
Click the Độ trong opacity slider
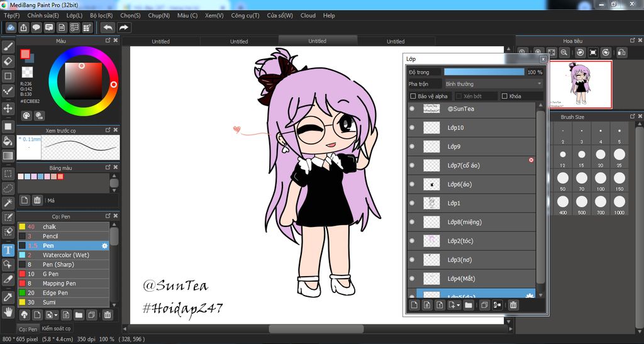click(484, 72)
